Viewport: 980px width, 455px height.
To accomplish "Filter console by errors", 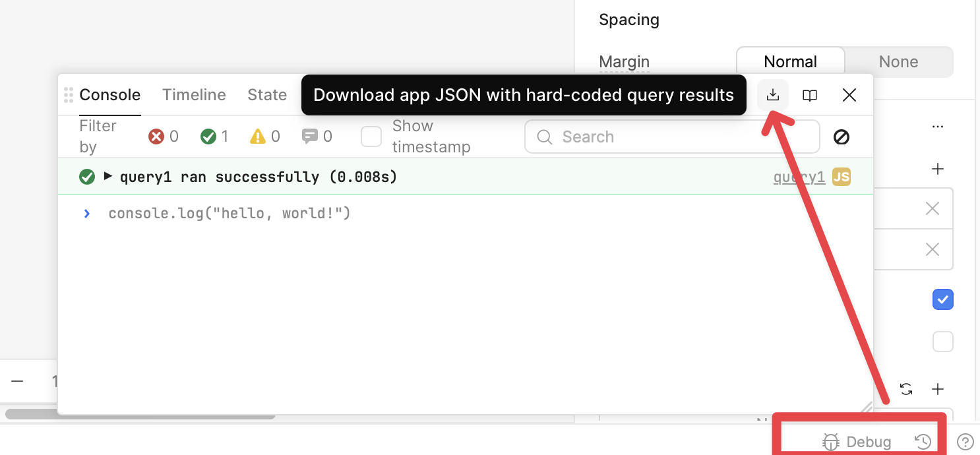I will coord(156,136).
